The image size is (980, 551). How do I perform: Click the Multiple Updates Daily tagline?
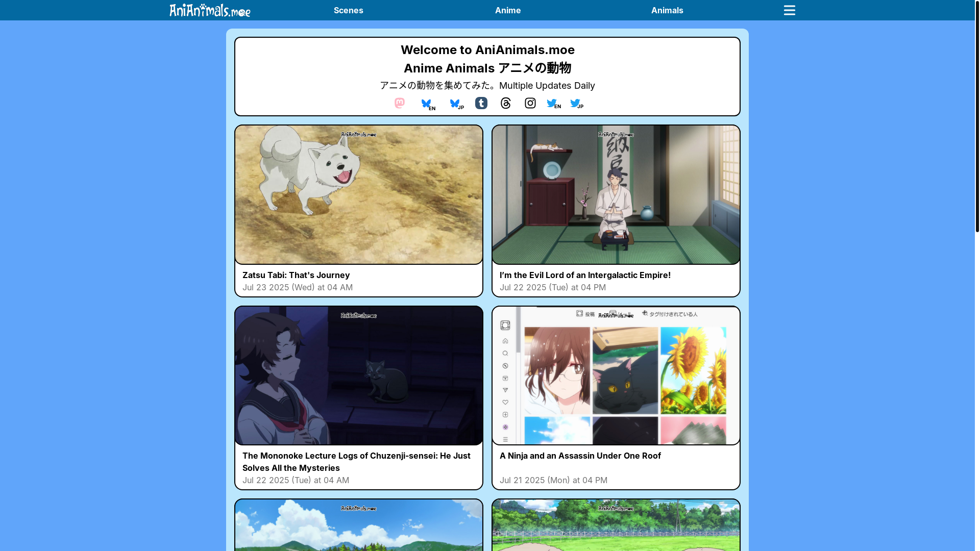547,86
